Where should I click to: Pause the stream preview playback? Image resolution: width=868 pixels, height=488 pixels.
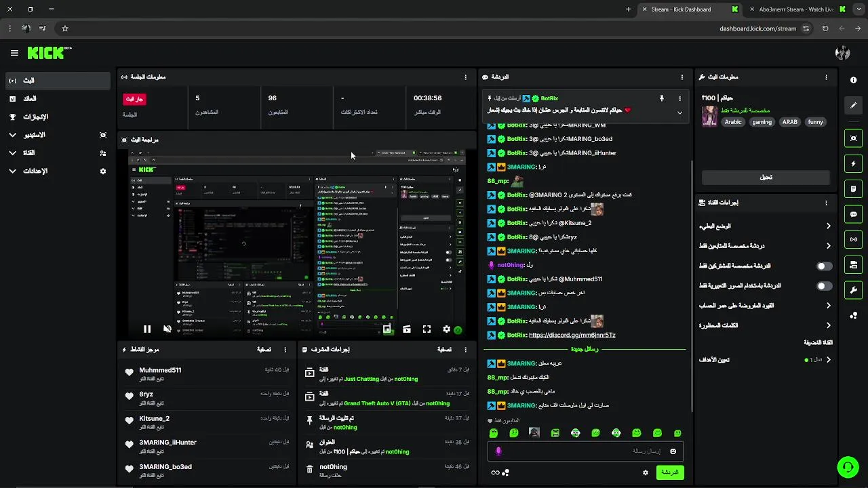(147, 329)
